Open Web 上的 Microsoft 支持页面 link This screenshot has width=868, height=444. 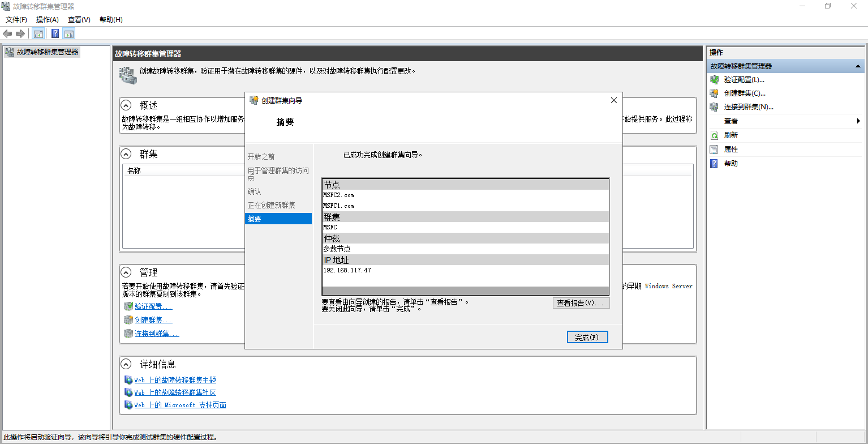point(180,405)
